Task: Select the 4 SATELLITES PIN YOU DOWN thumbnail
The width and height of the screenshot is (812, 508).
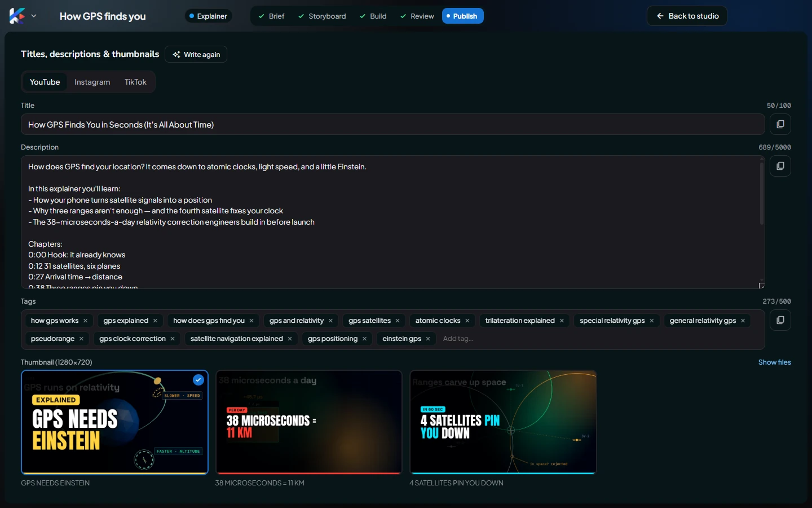Action: 503,422
